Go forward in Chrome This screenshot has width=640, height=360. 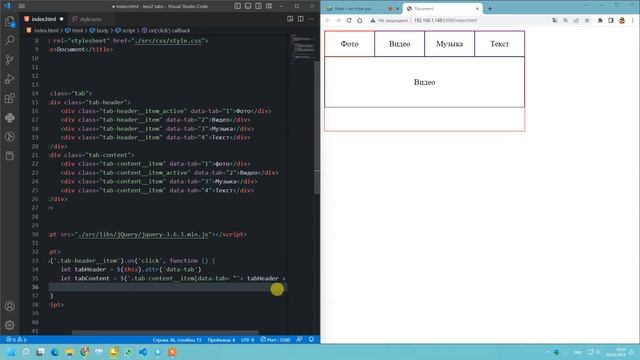[x=338, y=20]
